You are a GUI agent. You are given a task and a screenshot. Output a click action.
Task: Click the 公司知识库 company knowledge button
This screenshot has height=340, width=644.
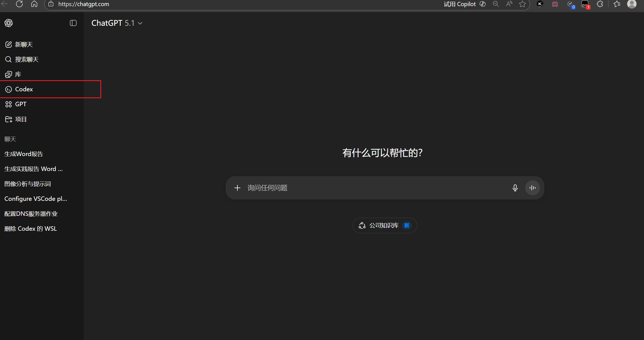coord(384,225)
